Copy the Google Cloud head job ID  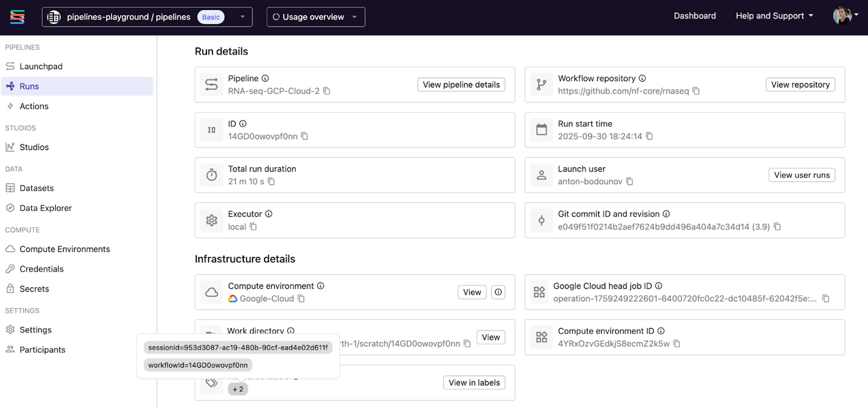pyautogui.click(x=825, y=298)
